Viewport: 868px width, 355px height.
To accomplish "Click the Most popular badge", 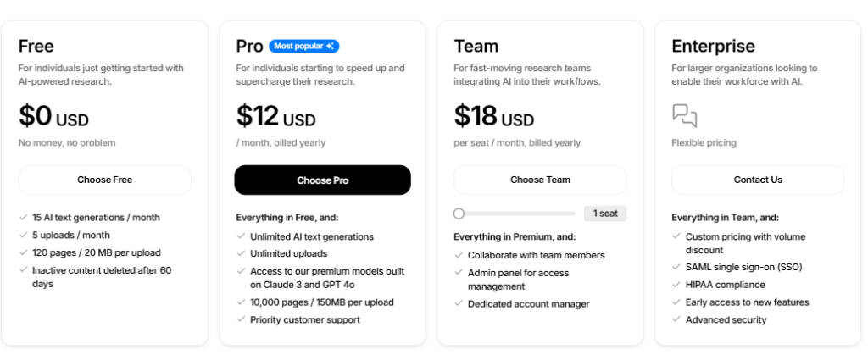I will coord(304,47).
